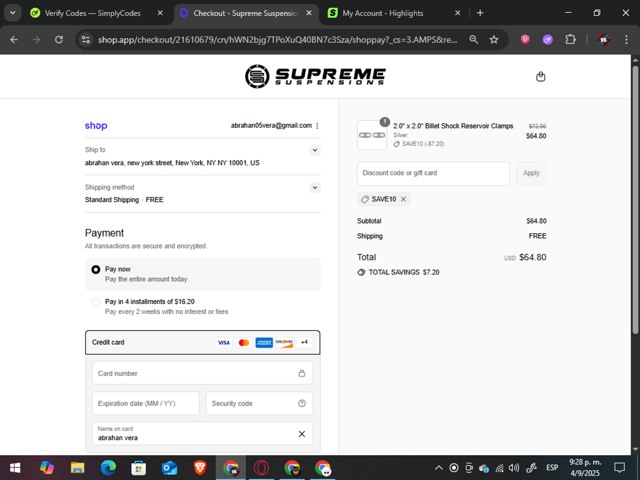Go back to previous page

(x=14, y=40)
